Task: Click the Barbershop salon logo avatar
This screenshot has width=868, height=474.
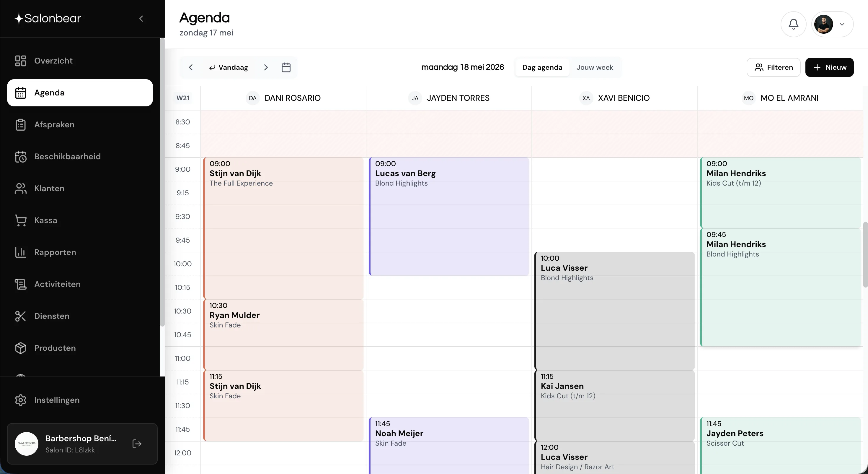Action: [26, 444]
